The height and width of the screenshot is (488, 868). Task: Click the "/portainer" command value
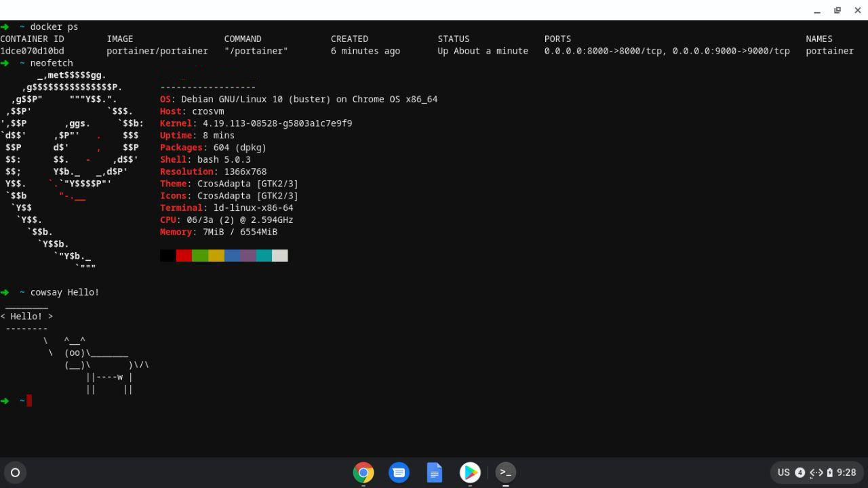click(x=256, y=51)
